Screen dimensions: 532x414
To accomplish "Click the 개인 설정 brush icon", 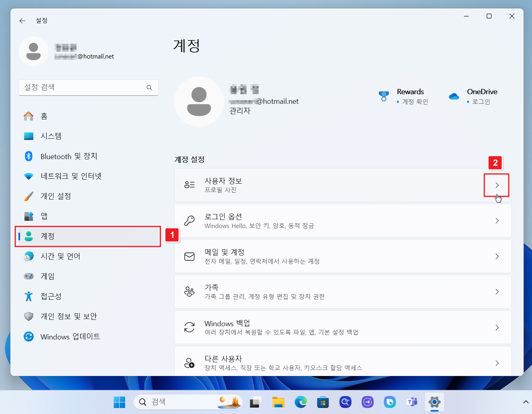I will coord(28,196).
